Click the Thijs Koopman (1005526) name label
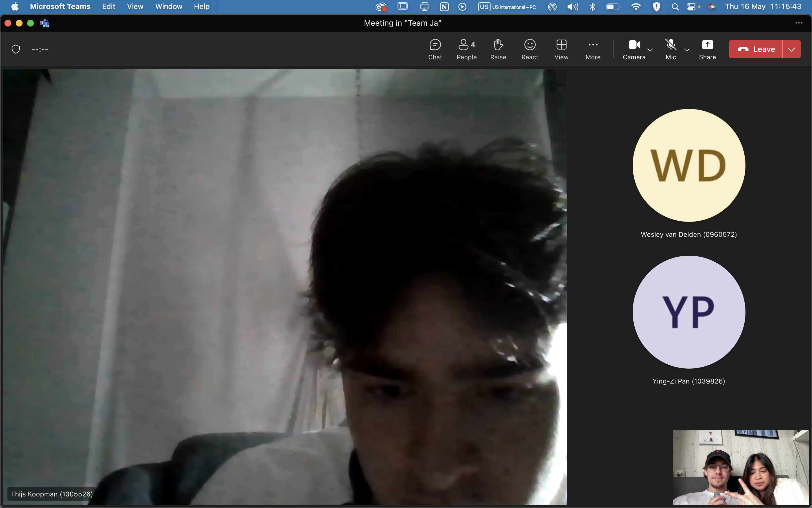 pyautogui.click(x=52, y=494)
